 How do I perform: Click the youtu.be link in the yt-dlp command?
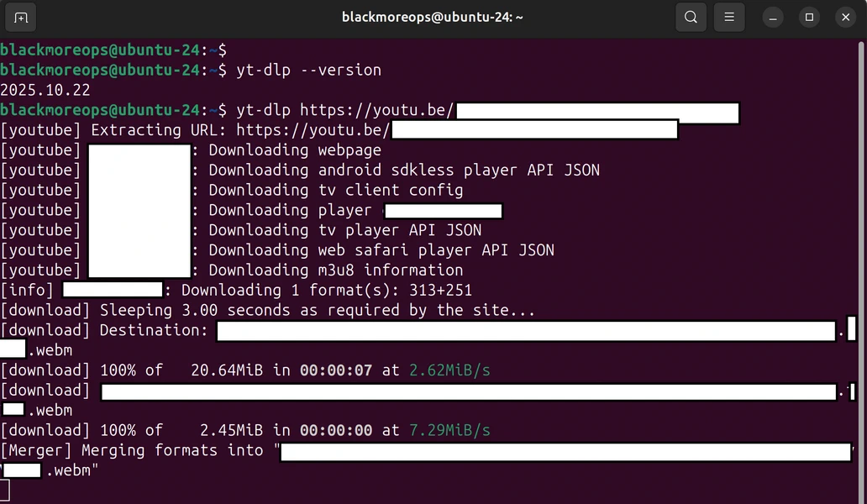point(376,110)
